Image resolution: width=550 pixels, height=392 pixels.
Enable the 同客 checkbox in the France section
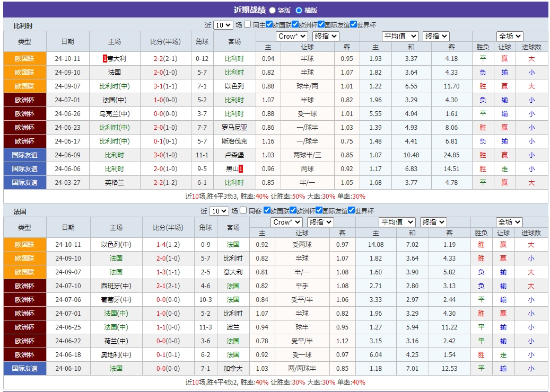243,210
